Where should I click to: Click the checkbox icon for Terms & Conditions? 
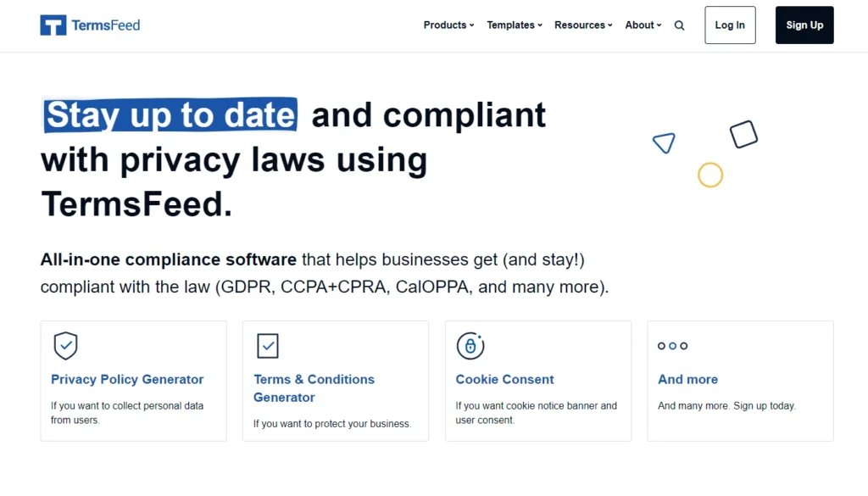(268, 346)
